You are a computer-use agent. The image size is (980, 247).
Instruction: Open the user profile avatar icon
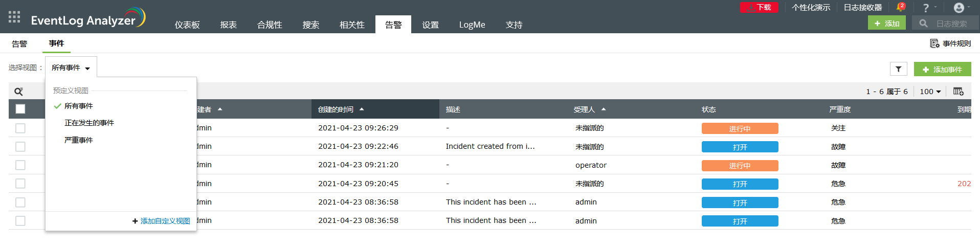click(x=959, y=8)
